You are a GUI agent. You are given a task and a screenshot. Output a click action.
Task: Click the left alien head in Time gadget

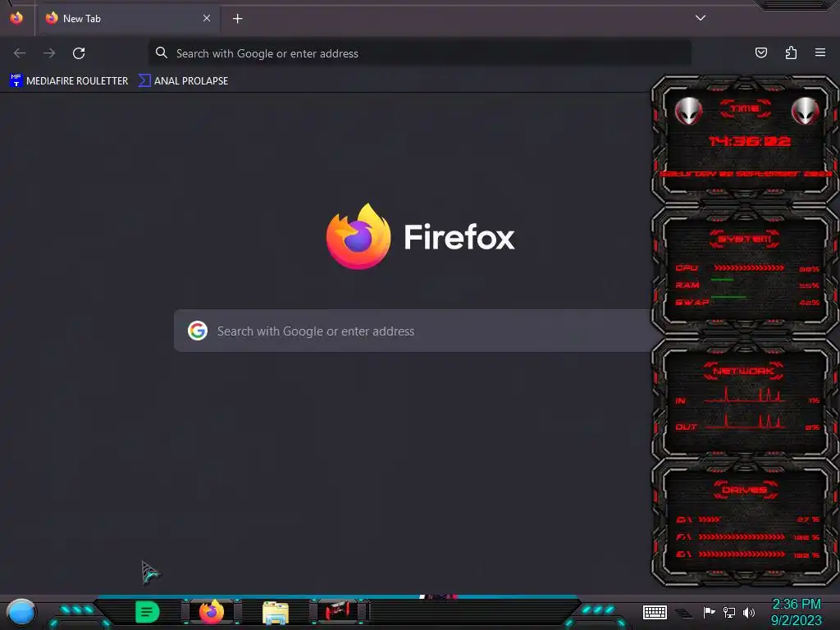(688, 112)
